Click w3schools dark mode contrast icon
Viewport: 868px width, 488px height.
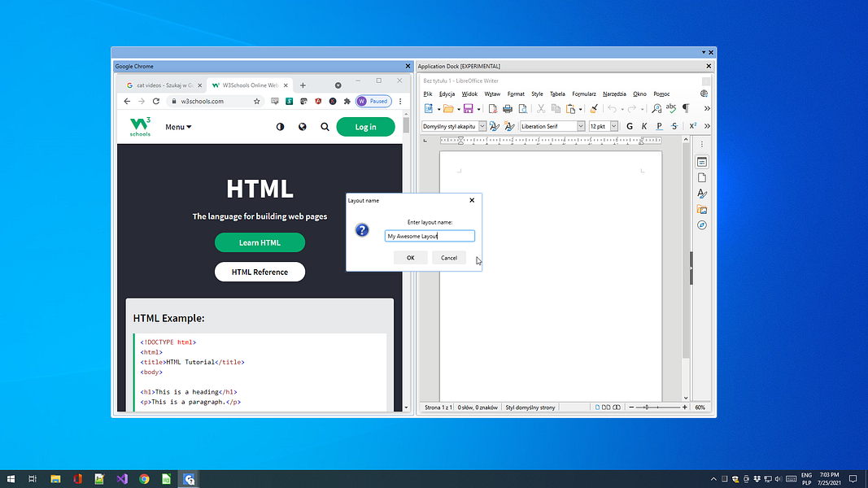[280, 127]
